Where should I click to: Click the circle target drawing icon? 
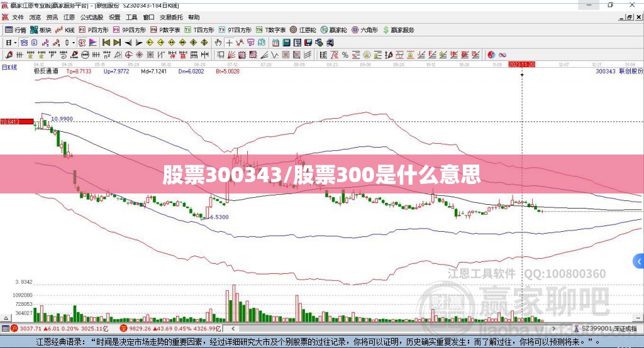click(x=128, y=55)
